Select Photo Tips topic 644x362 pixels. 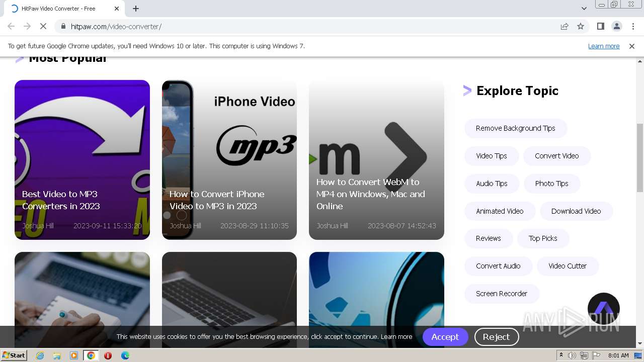552,184
